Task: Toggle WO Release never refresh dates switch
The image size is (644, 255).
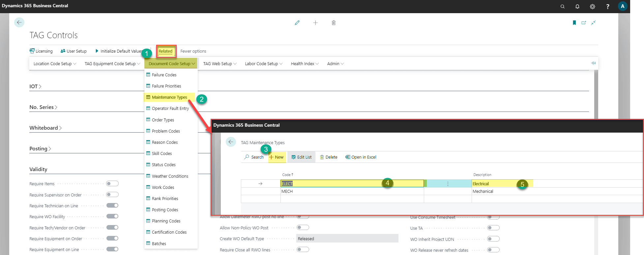Action: 493,250
